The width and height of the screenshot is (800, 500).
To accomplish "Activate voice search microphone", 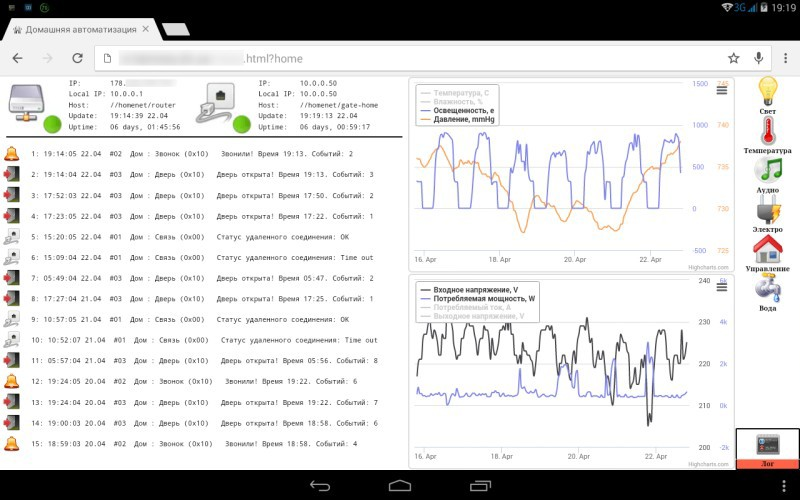I will pos(759,58).
